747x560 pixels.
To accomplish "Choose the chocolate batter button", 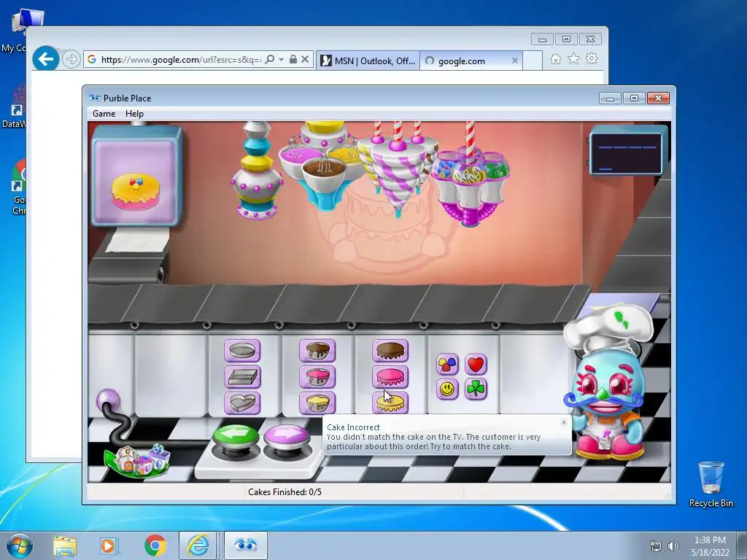I will pyautogui.click(x=317, y=351).
